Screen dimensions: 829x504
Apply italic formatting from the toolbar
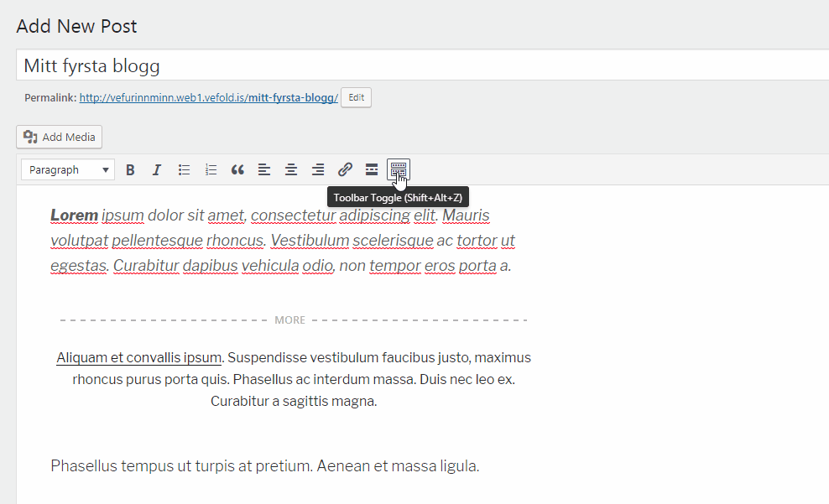156,170
